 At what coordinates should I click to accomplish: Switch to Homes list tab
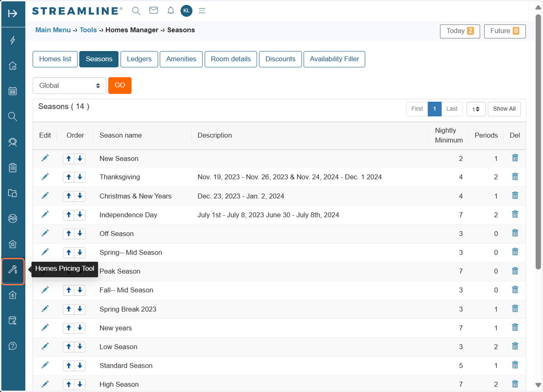(55, 59)
